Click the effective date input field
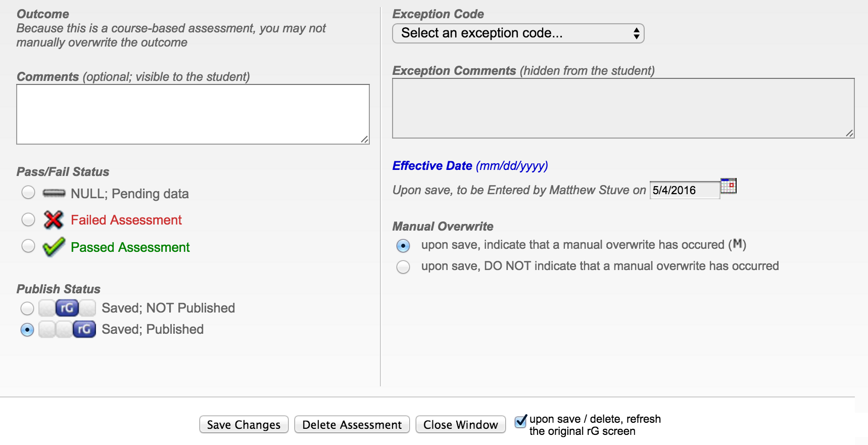The width and height of the screenshot is (868, 445). tap(684, 190)
